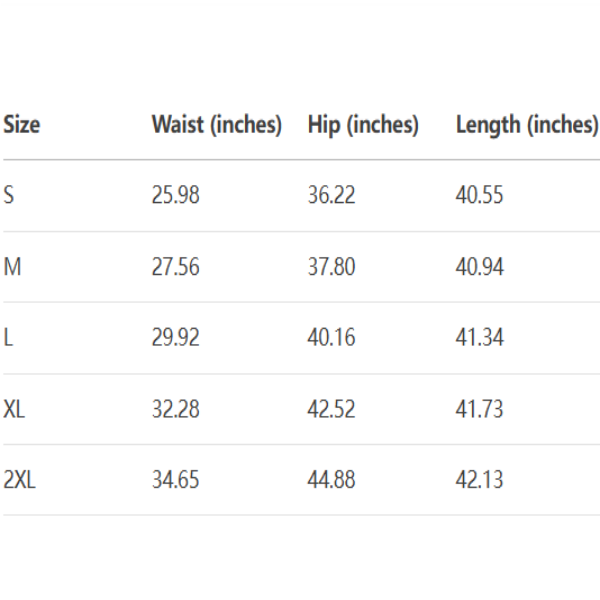
Task: Select the XL size row label
Action: pyautogui.click(x=15, y=409)
